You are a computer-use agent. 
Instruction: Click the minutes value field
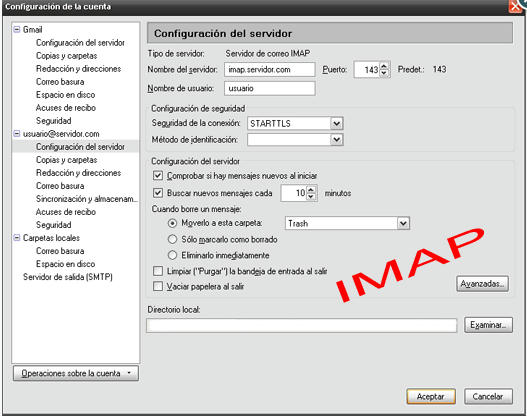click(294, 193)
